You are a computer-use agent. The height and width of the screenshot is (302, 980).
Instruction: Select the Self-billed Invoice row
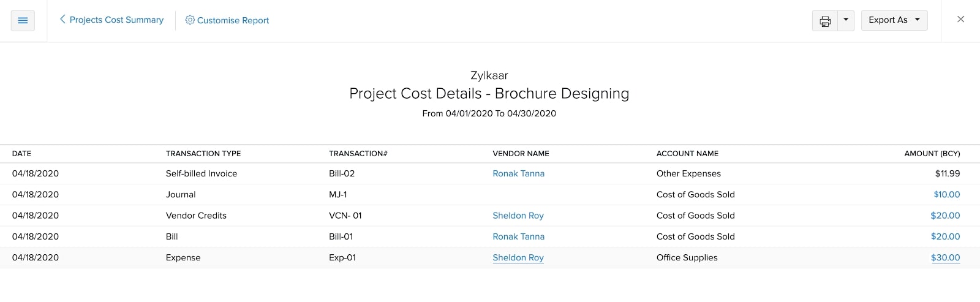[x=201, y=174]
